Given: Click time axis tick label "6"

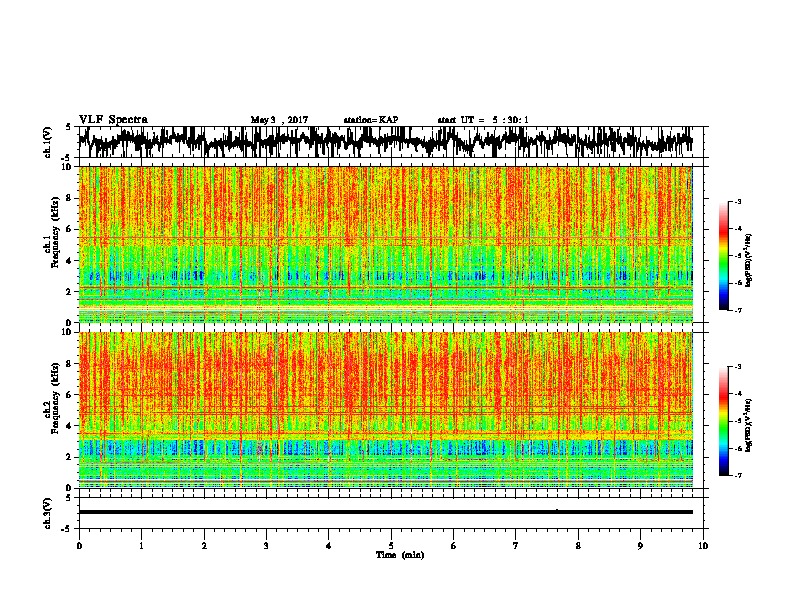Looking at the screenshot, I should click(x=453, y=545).
